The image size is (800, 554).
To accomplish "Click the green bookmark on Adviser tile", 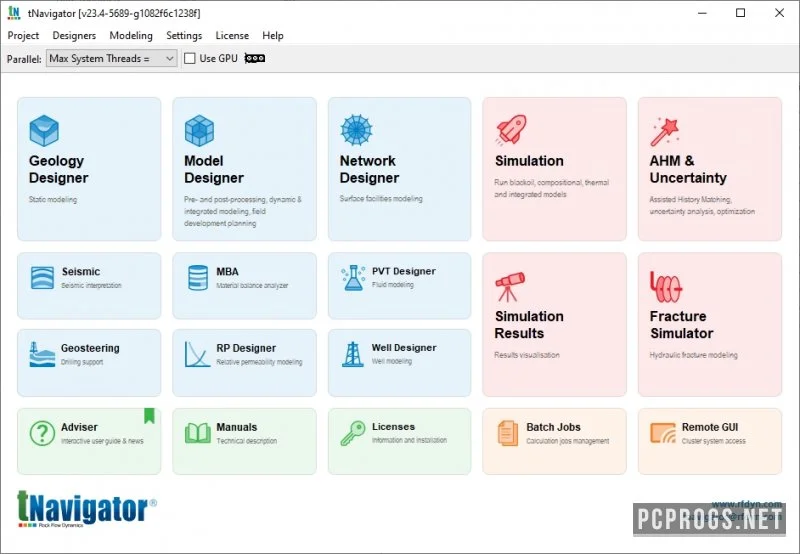I will point(149,416).
